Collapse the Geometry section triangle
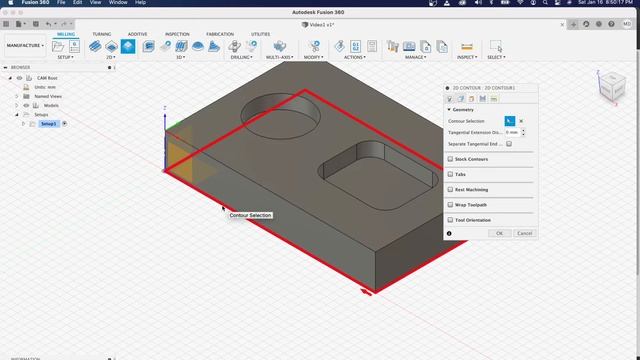 (449, 110)
